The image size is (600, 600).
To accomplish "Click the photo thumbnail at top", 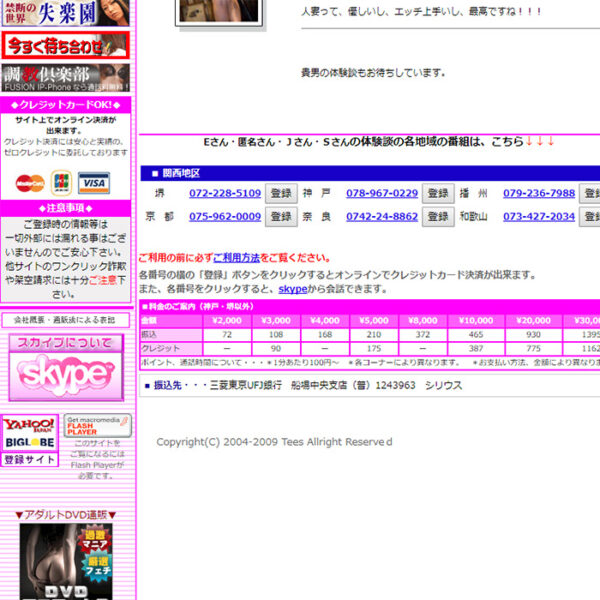I will coord(219,12).
